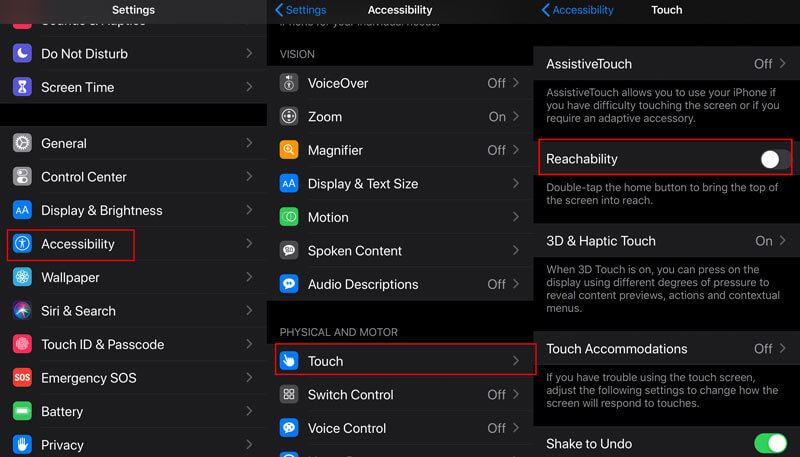Enable the Reachability switch

click(x=774, y=159)
